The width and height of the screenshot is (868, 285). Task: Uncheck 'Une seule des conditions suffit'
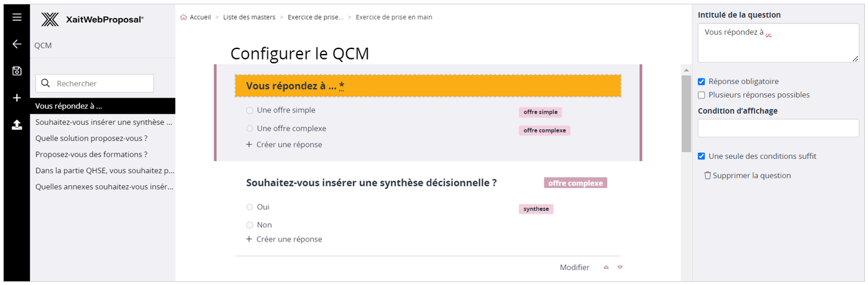(701, 156)
